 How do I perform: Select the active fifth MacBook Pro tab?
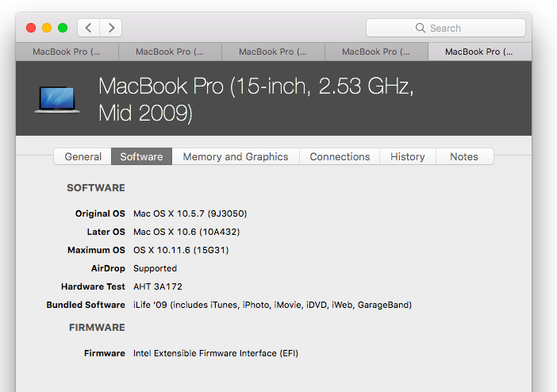coord(479,52)
